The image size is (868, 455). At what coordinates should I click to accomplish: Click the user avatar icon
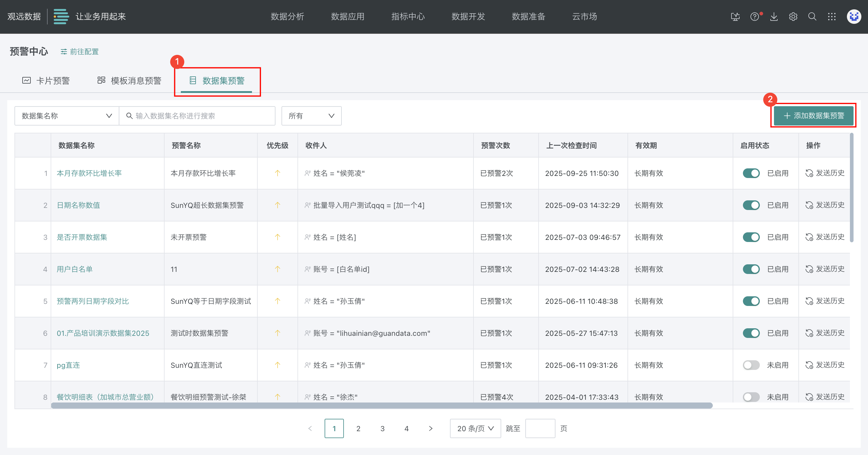pos(854,17)
